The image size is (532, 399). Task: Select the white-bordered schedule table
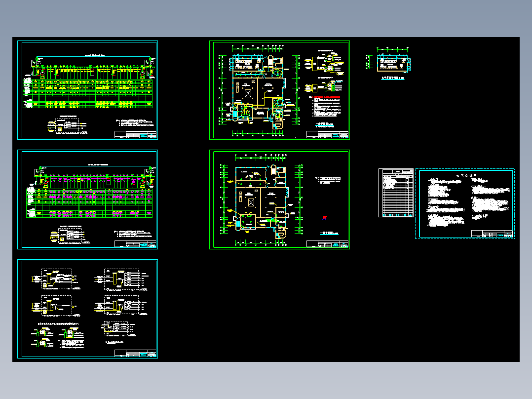396,193
